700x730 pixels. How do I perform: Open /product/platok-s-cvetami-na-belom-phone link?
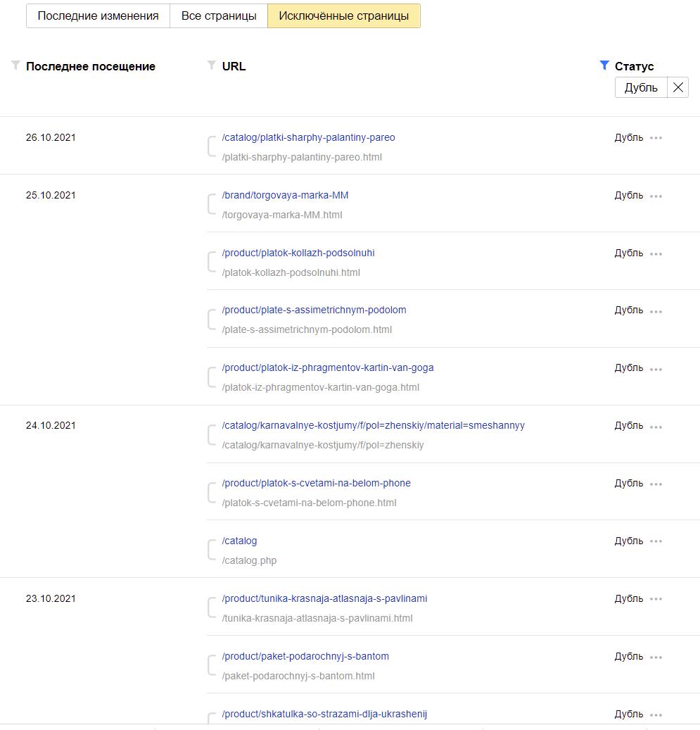pos(316,483)
